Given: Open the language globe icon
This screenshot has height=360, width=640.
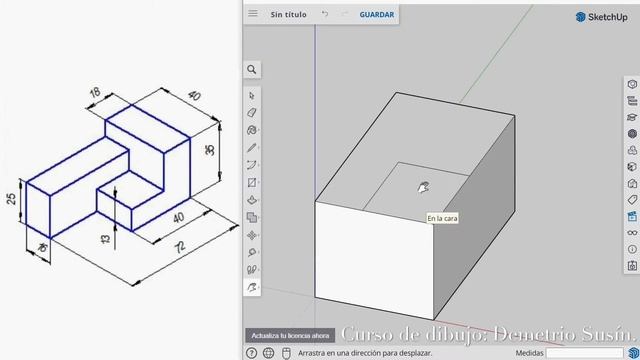Looking at the screenshot, I should [269, 353].
